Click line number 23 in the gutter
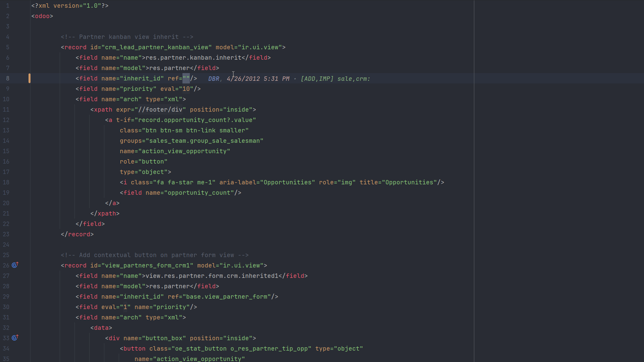Screen dimensions: 644x362 [x=6, y=234]
